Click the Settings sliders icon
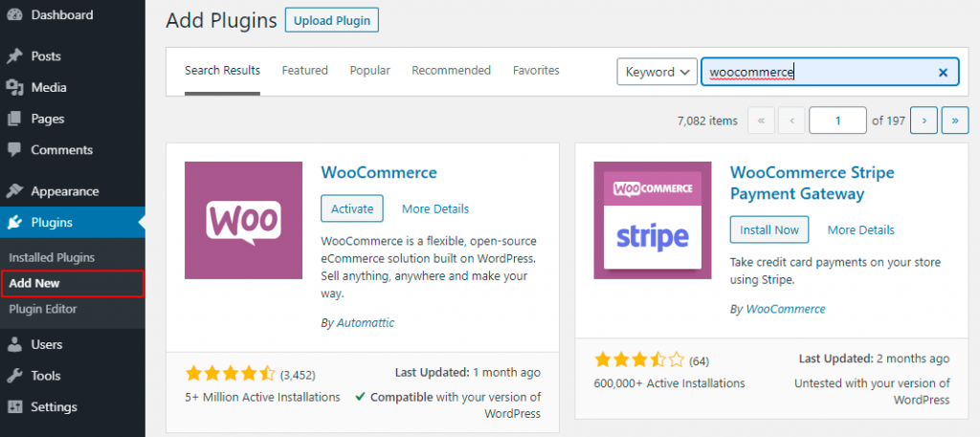Image resolution: width=980 pixels, height=437 pixels. 14,407
